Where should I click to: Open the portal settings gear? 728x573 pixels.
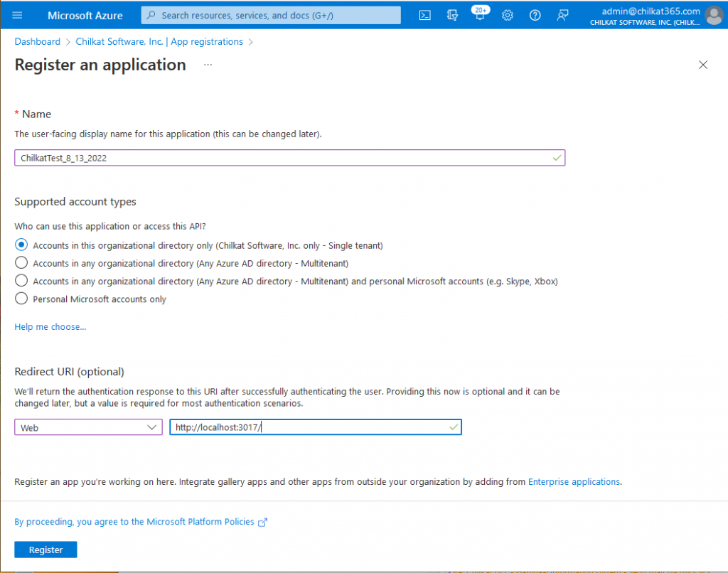(508, 15)
